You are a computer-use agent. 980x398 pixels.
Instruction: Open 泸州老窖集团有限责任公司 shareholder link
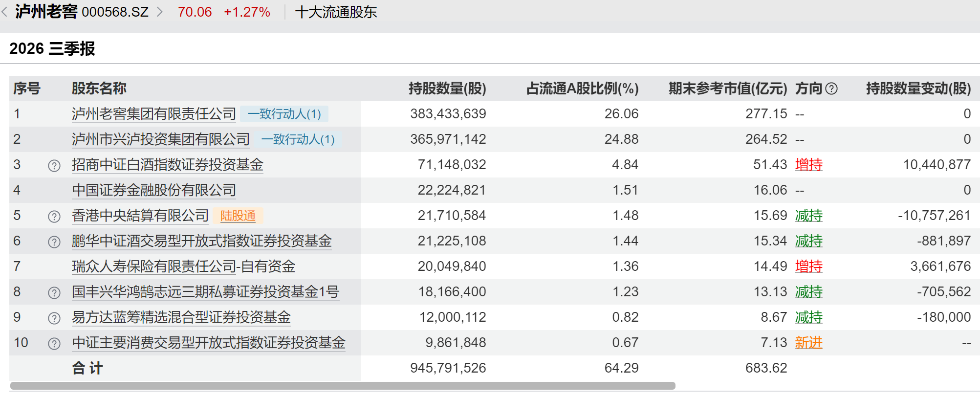tap(154, 114)
